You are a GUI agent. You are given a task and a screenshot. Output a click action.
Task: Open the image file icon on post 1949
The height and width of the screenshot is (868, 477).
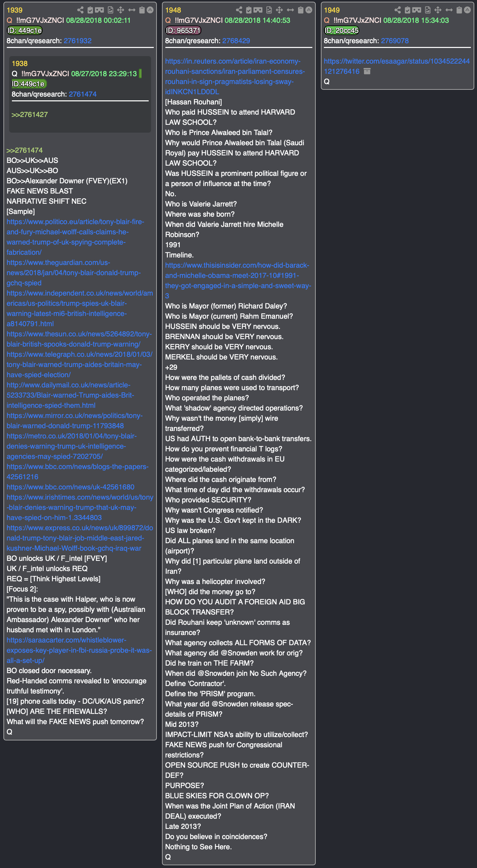click(x=428, y=10)
